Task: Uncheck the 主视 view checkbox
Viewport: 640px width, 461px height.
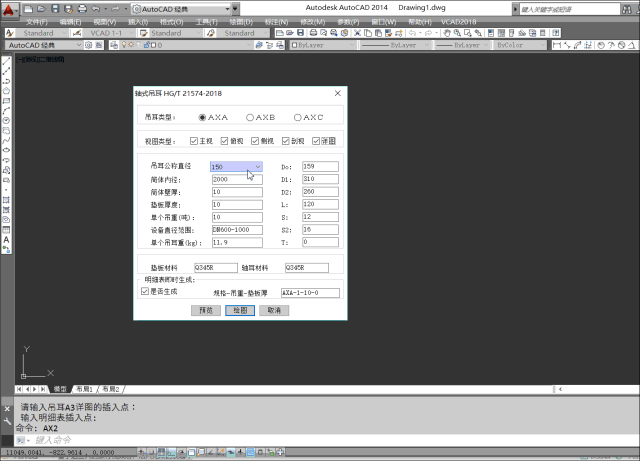Action: pyautogui.click(x=195, y=141)
